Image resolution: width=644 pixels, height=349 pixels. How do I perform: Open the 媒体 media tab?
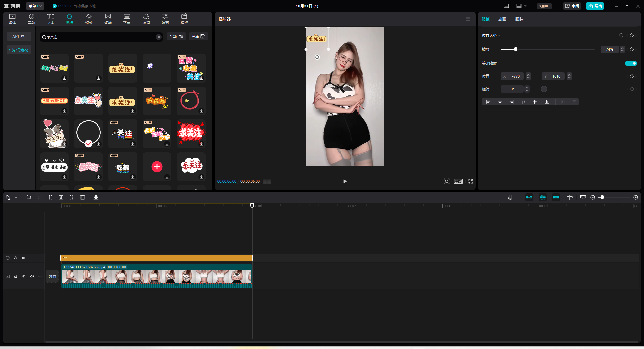point(12,19)
